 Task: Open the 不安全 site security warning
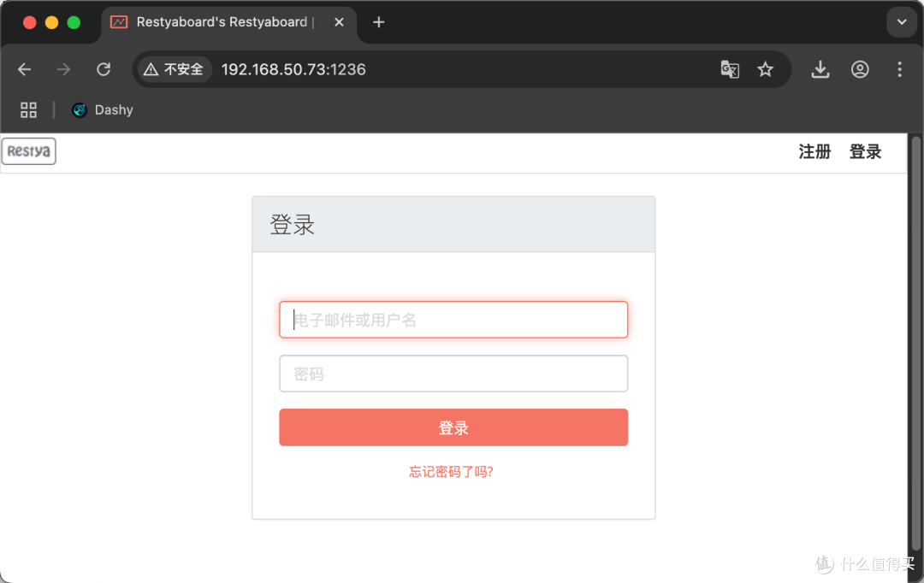click(x=174, y=69)
